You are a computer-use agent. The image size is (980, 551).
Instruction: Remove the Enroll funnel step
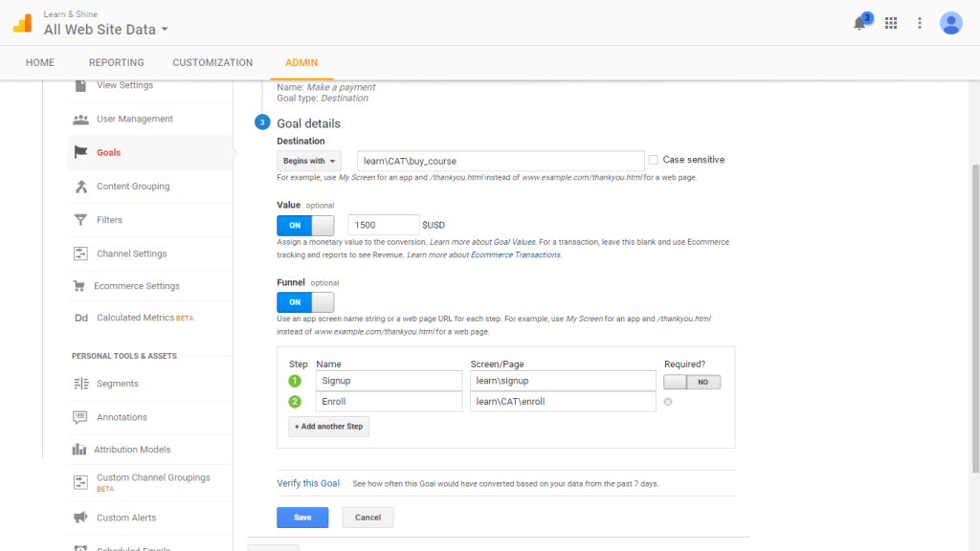pos(667,402)
